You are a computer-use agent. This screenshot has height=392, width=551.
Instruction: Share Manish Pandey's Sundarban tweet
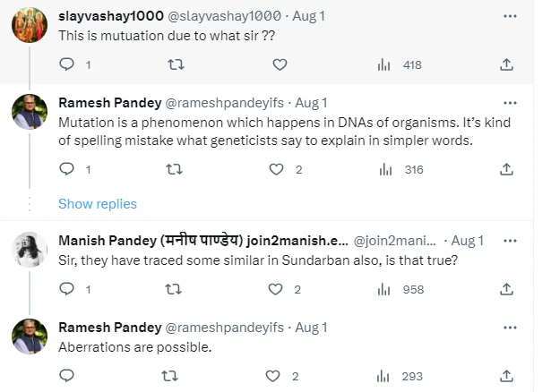(x=506, y=289)
